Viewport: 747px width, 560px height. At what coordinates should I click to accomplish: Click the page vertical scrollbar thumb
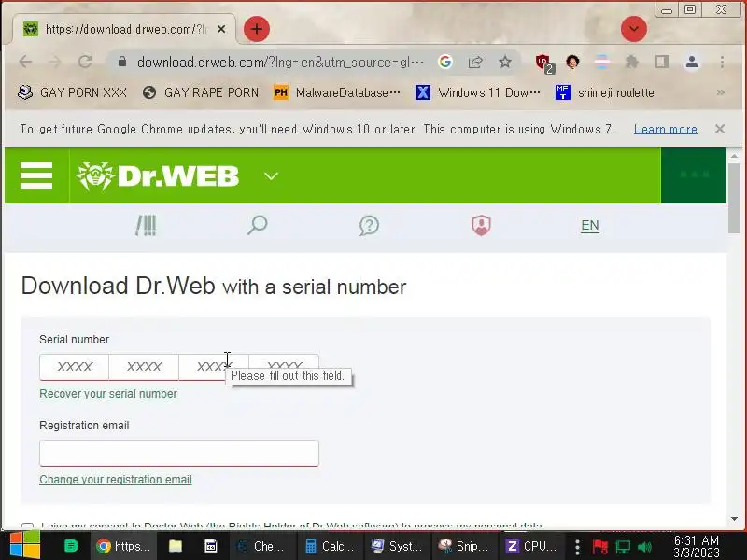coord(734,198)
